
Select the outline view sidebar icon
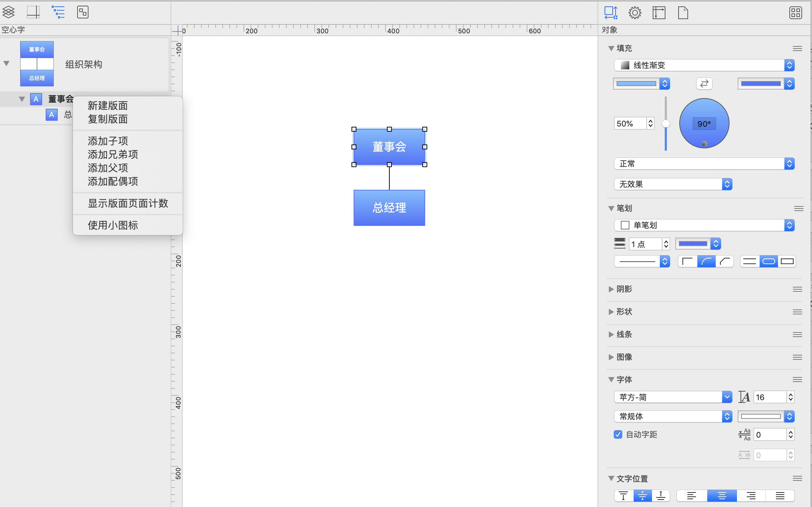point(58,12)
